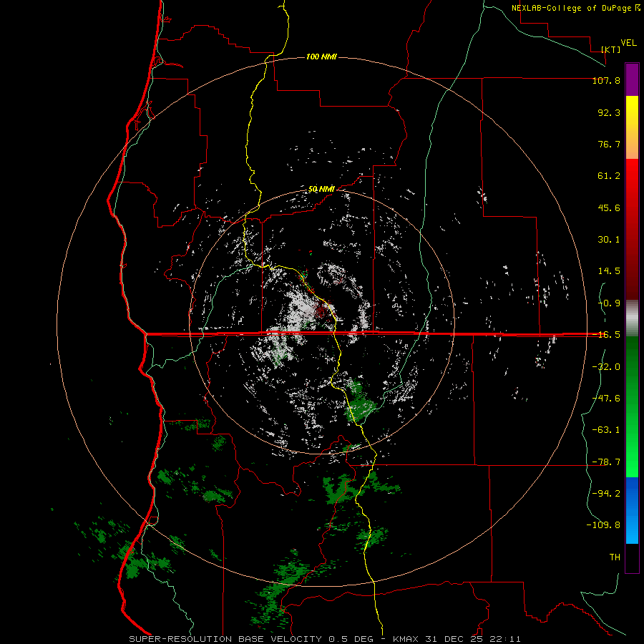Screen dimensions: 644x644
Task: Select the 45.6 velocity scale value
Action: (609, 208)
